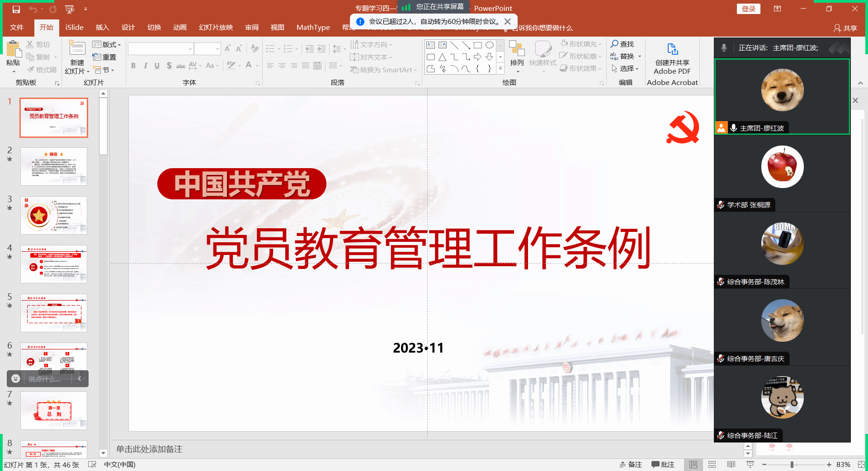This screenshot has height=471, width=868.
Task: Start slideshow from status bar icon
Action: tap(750, 465)
